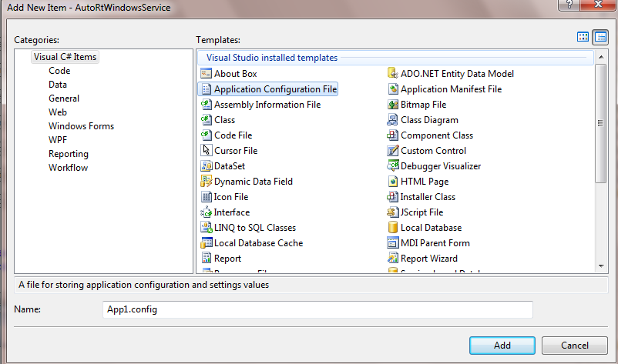Select the About Box template icon
618x364 pixels.
pos(206,74)
